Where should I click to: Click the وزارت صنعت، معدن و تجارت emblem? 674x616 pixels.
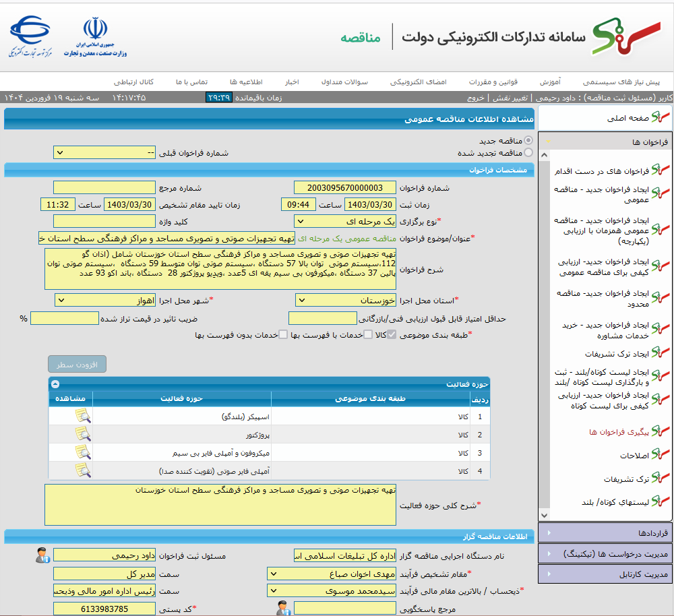pyautogui.click(x=95, y=37)
